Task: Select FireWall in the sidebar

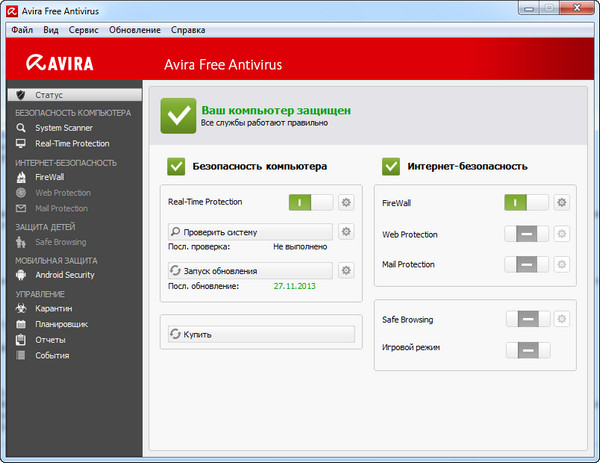Action: click(x=49, y=177)
